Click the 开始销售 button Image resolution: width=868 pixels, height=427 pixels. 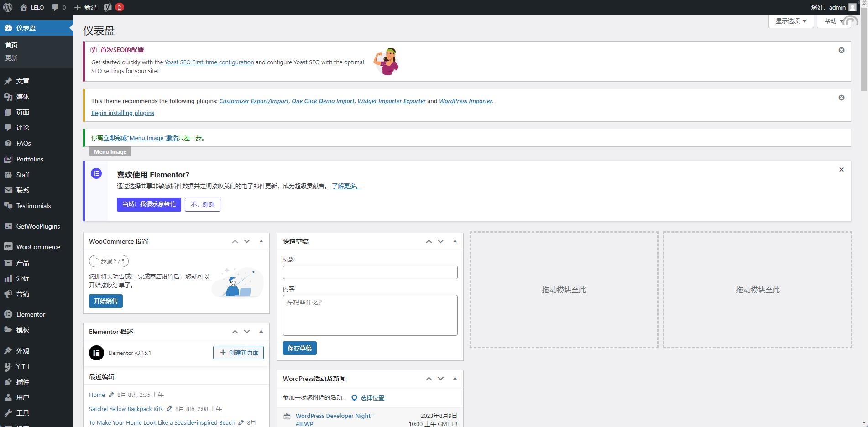(x=105, y=301)
